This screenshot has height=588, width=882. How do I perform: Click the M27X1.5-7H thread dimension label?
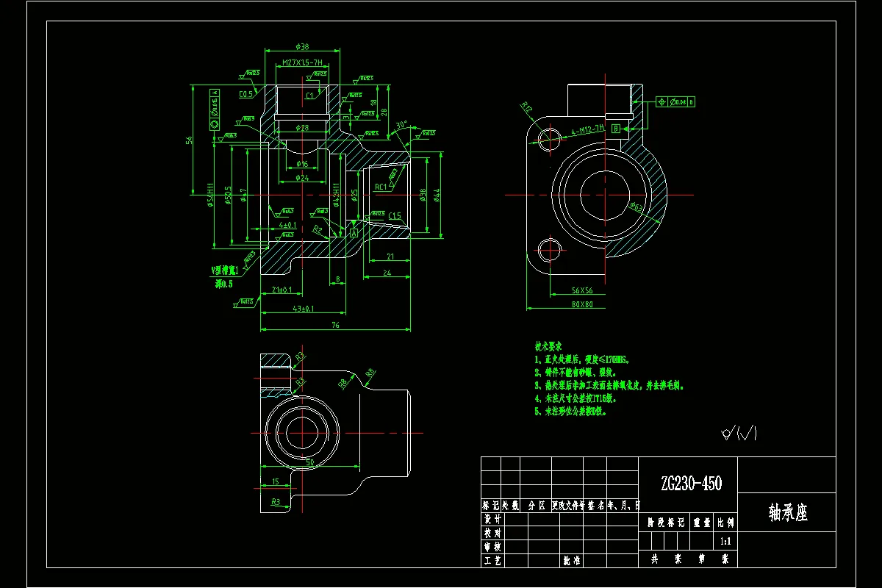(301, 63)
